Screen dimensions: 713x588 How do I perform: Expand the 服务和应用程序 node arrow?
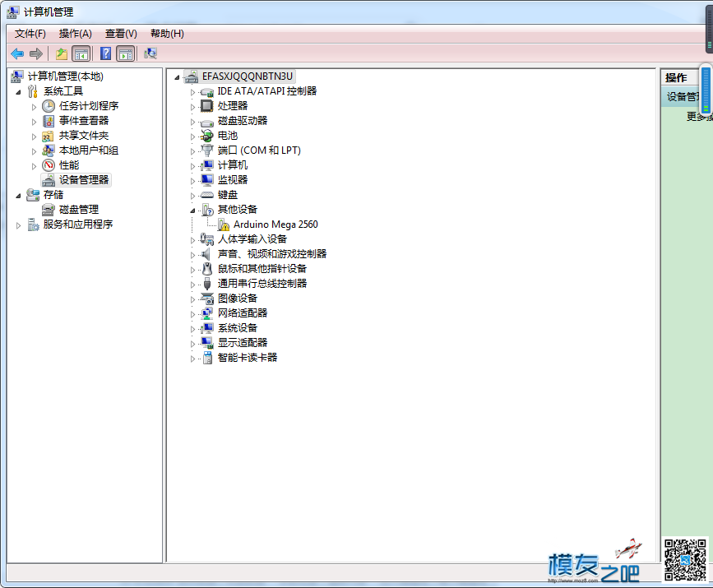(x=18, y=225)
